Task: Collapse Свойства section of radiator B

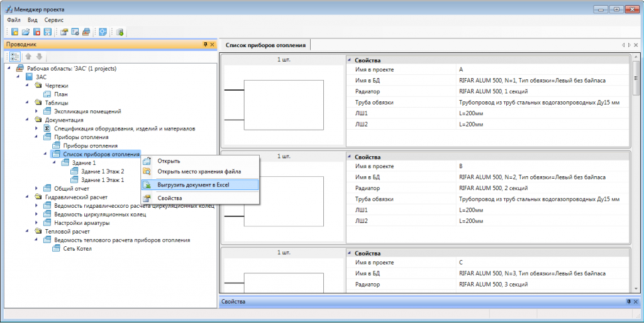Action: [350, 157]
